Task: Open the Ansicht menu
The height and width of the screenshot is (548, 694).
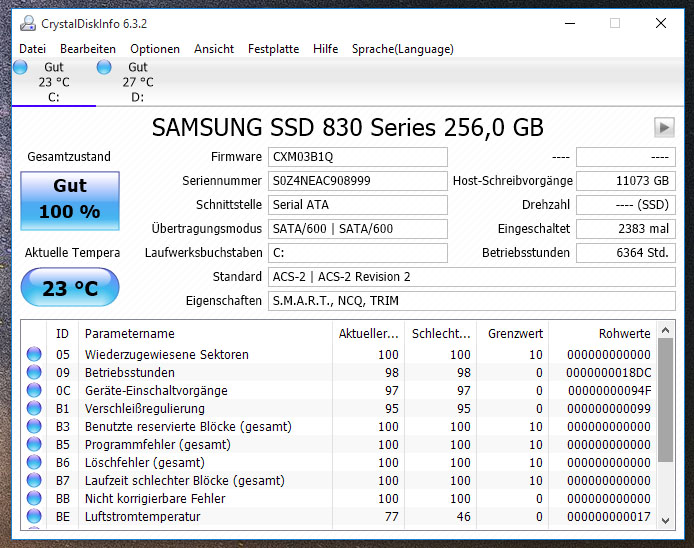Action: pos(214,49)
